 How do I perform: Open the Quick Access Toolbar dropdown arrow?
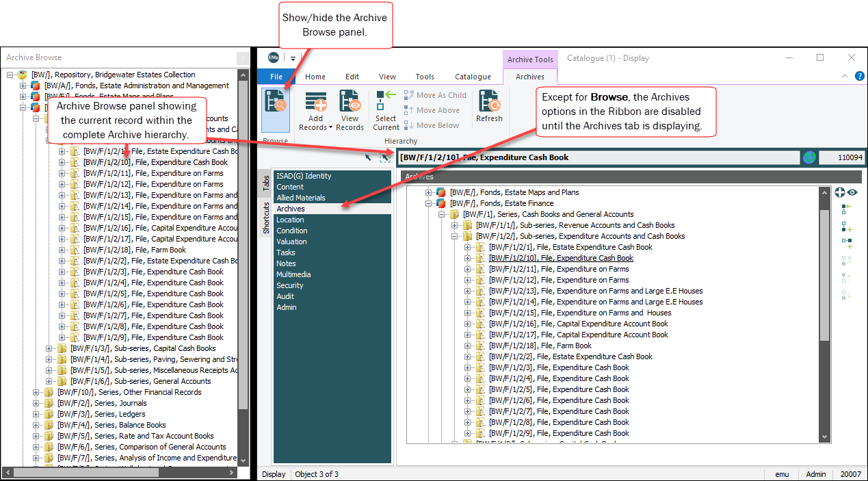[x=293, y=58]
